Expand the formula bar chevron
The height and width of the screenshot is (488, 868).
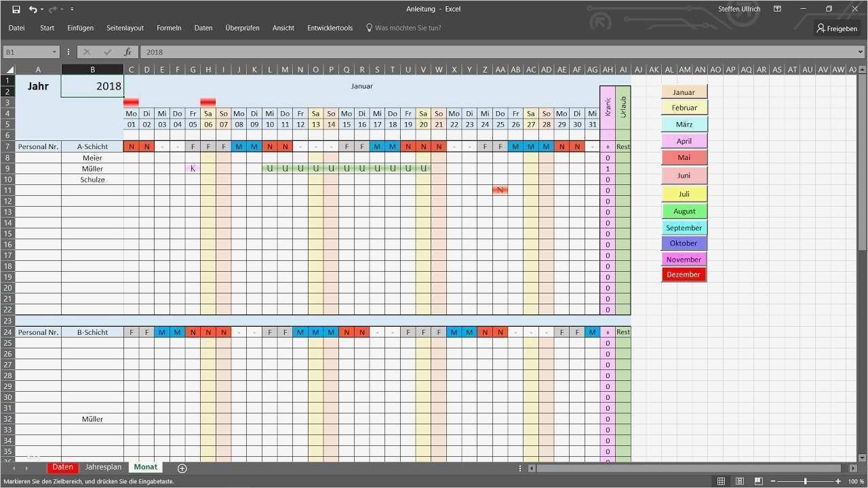861,52
